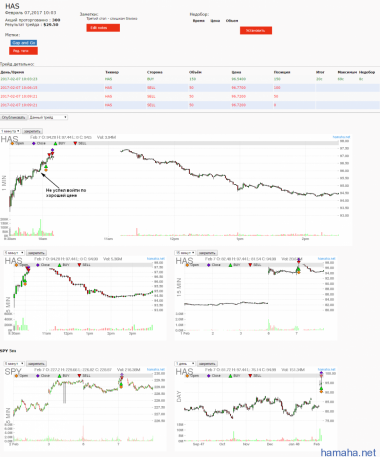Click the red Установить button
This screenshot has height=457, width=380.
click(256, 31)
